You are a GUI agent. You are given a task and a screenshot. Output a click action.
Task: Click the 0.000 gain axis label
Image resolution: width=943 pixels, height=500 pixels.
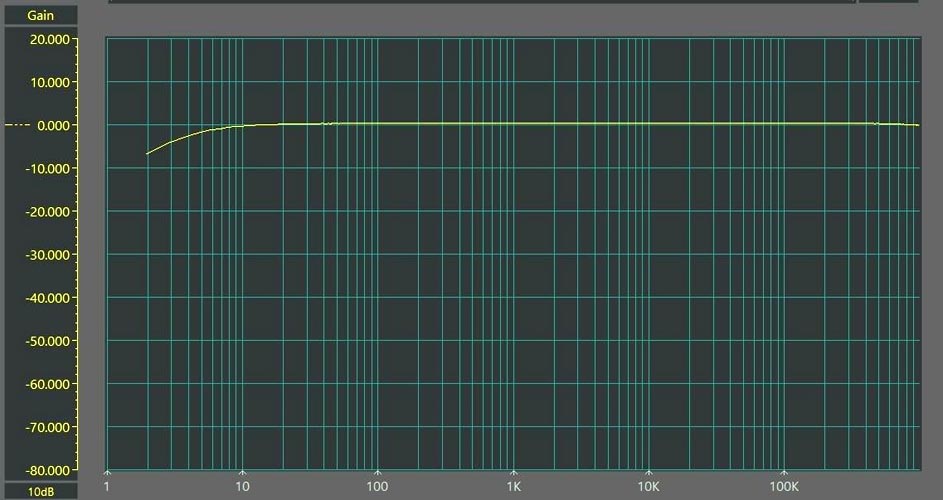pyautogui.click(x=54, y=125)
